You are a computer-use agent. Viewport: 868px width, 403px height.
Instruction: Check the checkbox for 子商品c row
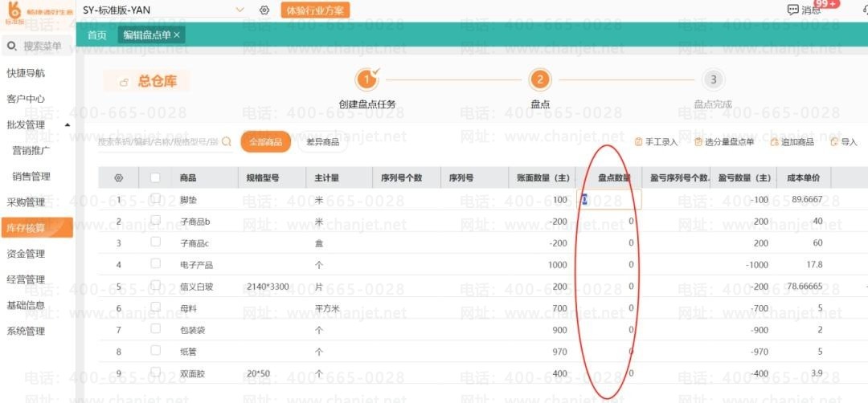[x=156, y=242]
